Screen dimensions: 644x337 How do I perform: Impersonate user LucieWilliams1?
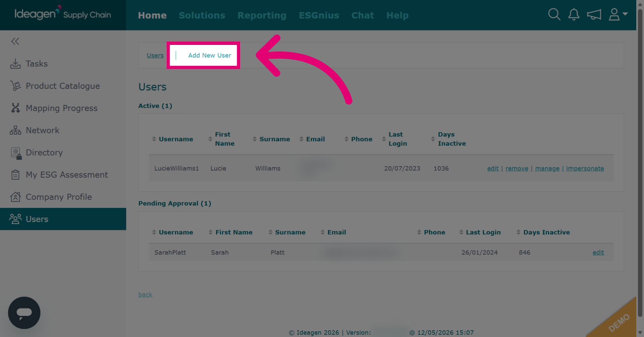point(585,168)
